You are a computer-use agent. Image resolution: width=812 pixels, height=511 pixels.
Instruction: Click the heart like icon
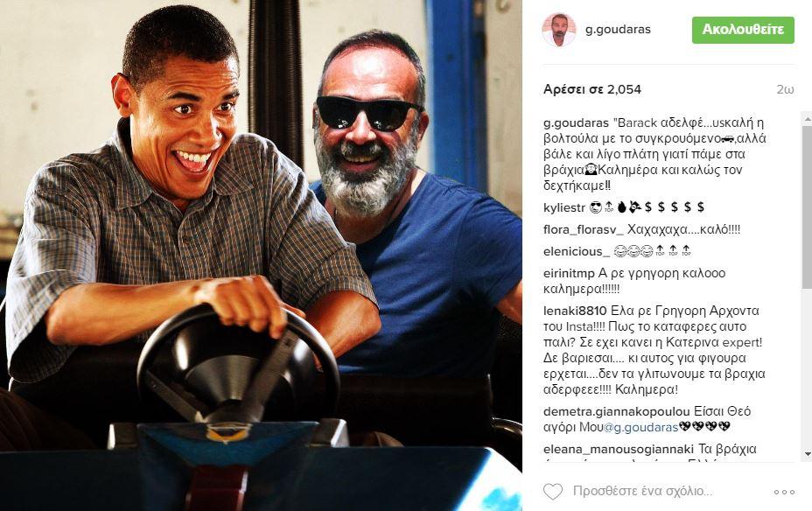552,492
